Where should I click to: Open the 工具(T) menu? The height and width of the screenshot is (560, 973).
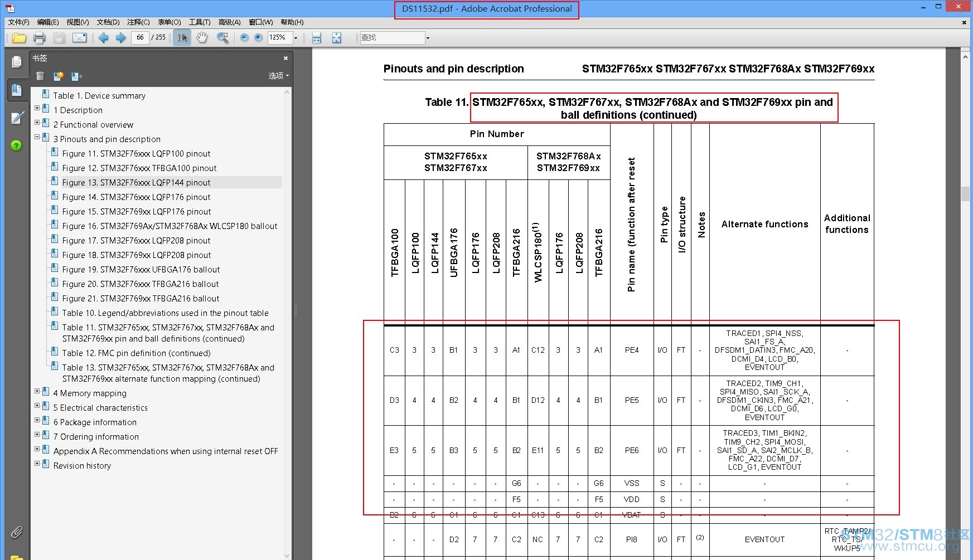click(x=200, y=22)
